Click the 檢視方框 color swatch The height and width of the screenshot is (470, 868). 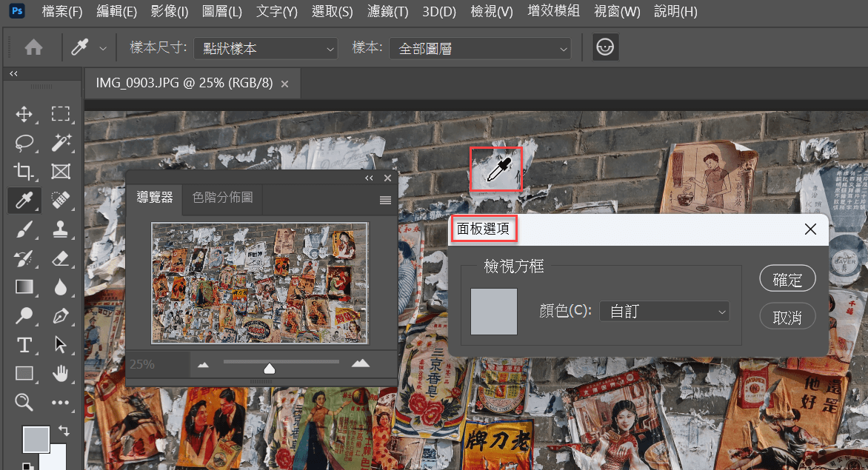(494, 312)
